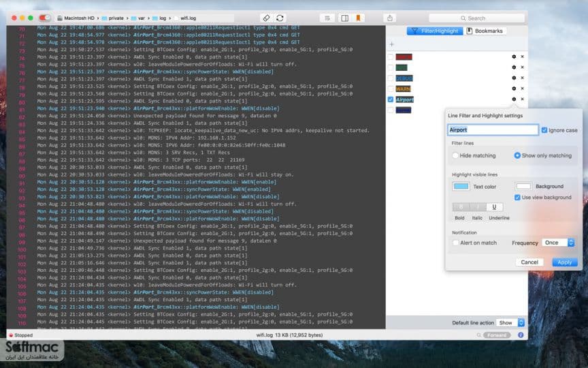Open settings gear for WARN filter
Viewport: 588px width, 368px height.
514,89
